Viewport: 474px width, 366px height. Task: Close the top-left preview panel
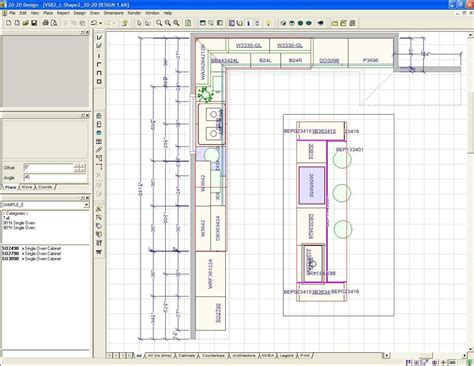point(87,32)
